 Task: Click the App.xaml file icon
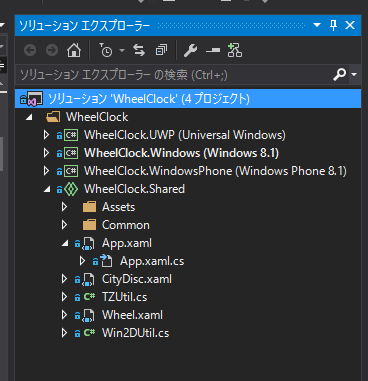[x=88, y=243]
